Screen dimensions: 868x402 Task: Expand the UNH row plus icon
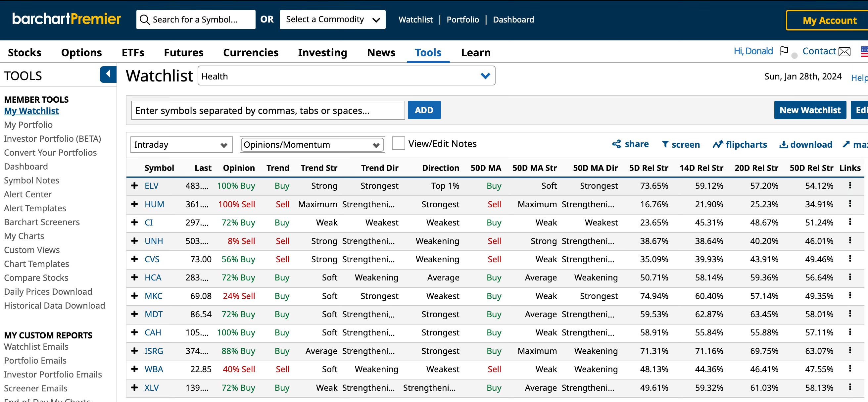(x=134, y=241)
